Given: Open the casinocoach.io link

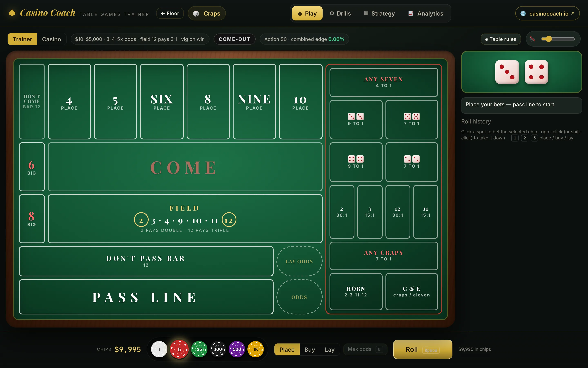Looking at the screenshot, I should pos(547,13).
